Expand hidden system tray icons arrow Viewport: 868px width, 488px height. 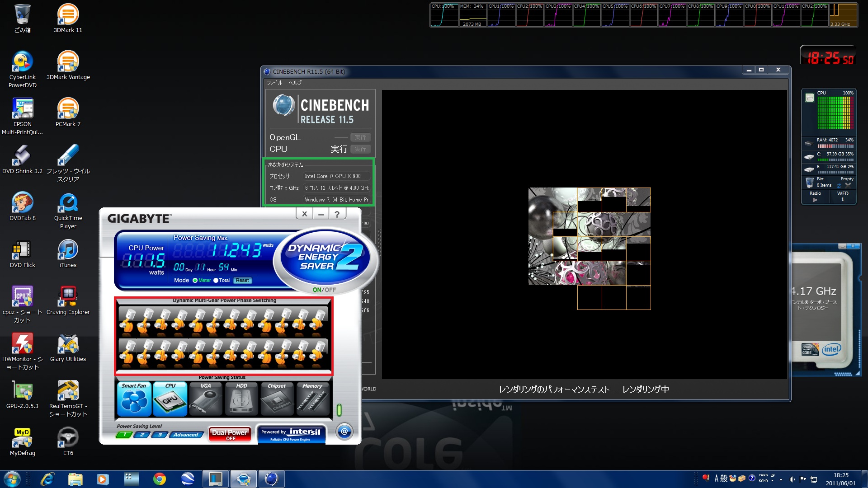(781, 479)
